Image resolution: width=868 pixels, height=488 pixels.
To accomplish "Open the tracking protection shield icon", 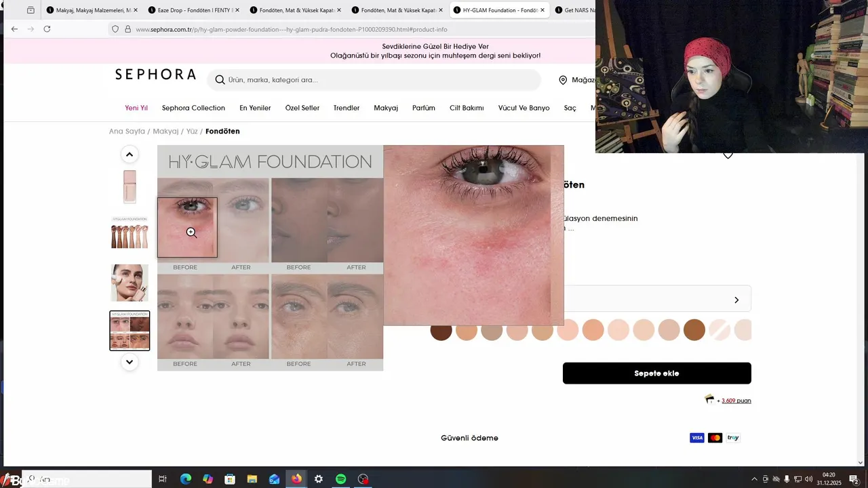I will [x=115, y=29].
